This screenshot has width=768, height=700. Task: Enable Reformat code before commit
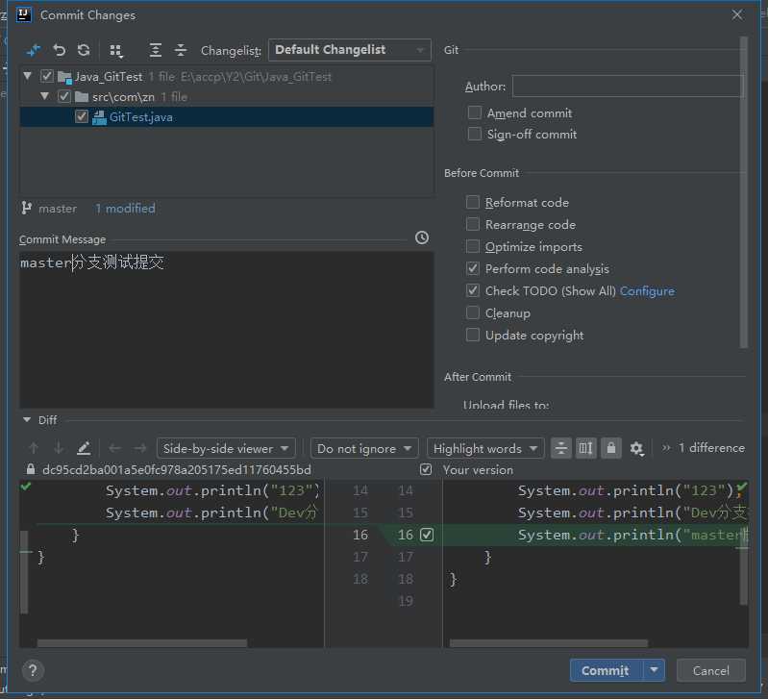click(473, 202)
